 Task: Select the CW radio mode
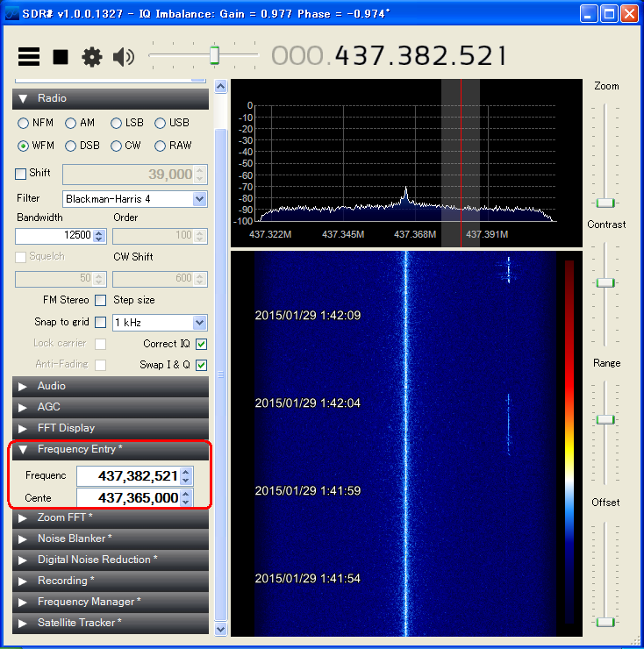click(117, 146)
